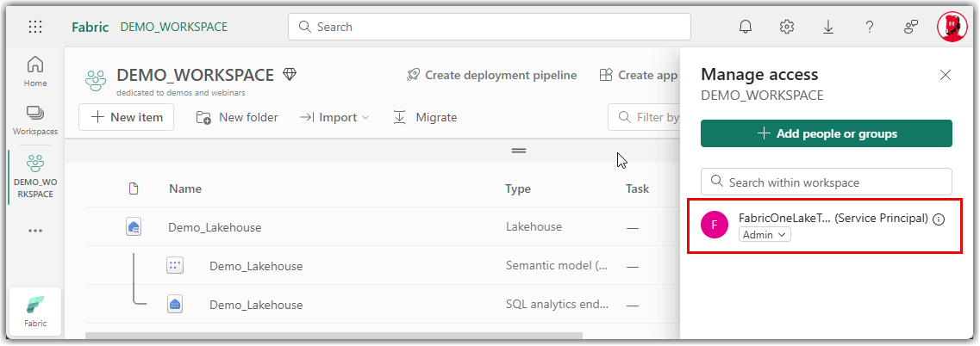Click the New item button
The height and width of the screenshot is (346, 980).
click(126, 117)
